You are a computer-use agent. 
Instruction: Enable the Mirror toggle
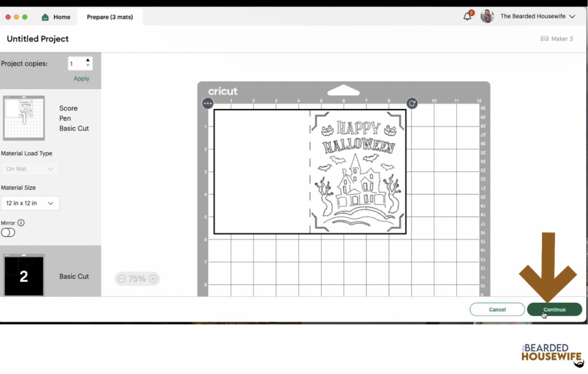click(8, 232)
